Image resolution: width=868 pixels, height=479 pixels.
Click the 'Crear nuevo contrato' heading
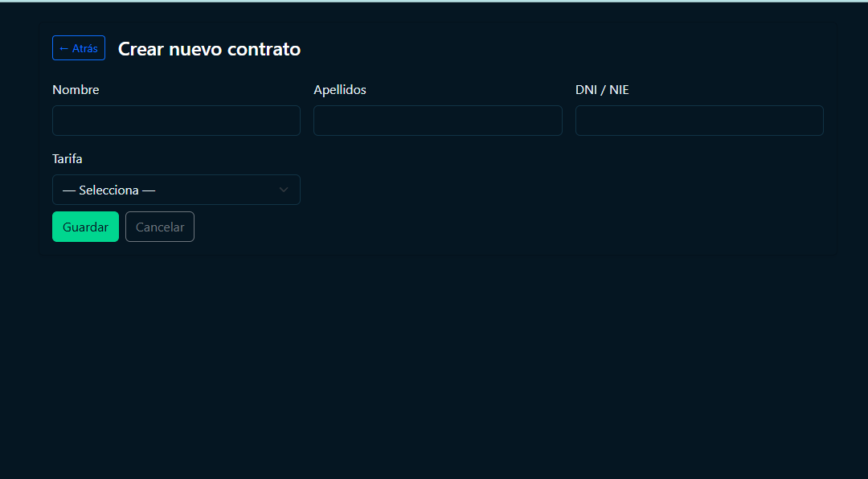tap(209, 49)
